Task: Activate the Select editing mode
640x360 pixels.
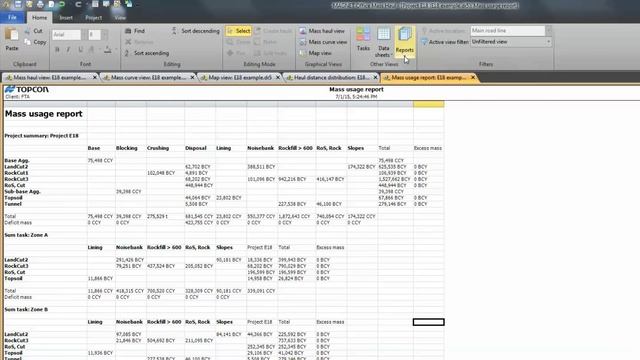Action: 238,31
